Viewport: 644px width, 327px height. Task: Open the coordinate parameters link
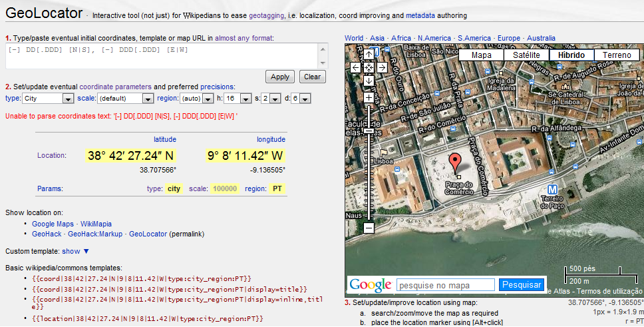(115, 87)
